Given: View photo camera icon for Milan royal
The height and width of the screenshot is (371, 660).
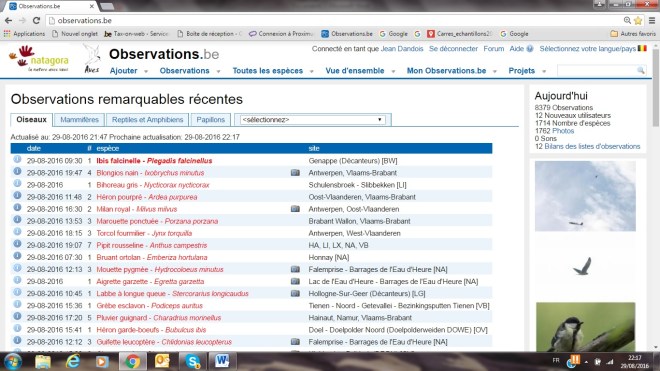Looking at the screenshot, I should coord(295,209).
